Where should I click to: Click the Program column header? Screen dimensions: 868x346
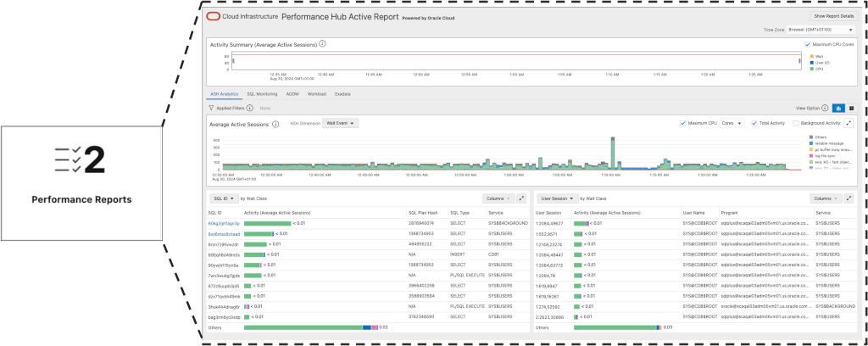click(730, 213)
